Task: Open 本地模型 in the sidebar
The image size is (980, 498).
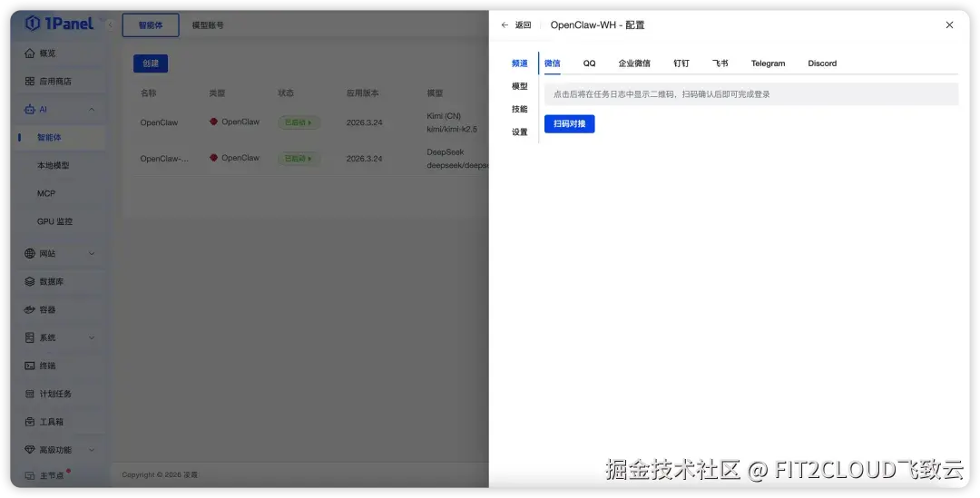Action: [54, 166]
